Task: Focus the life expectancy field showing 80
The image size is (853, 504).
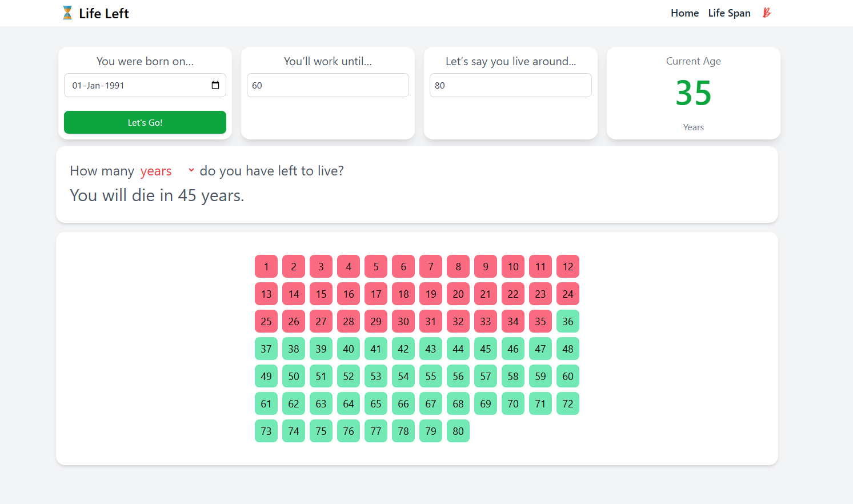Action: coord(510,85)
